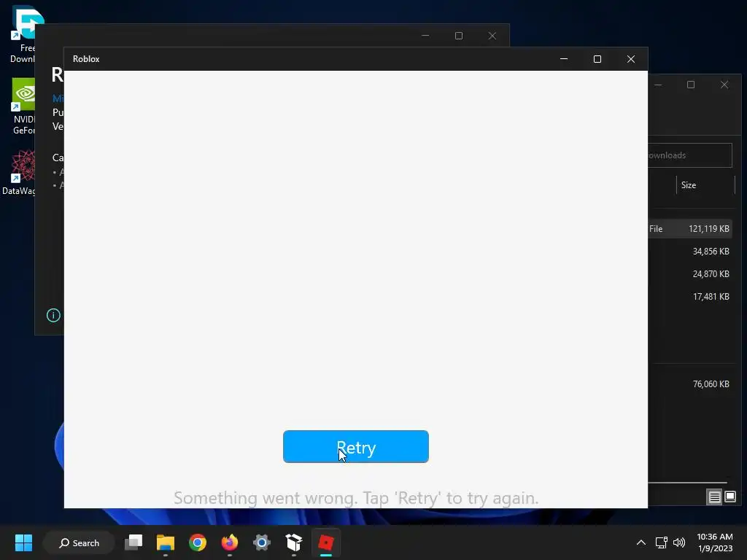
Task: Click the NVIDIA GeForce desktop shortcut
Action: pyautogui.click(x=23, y=106)
